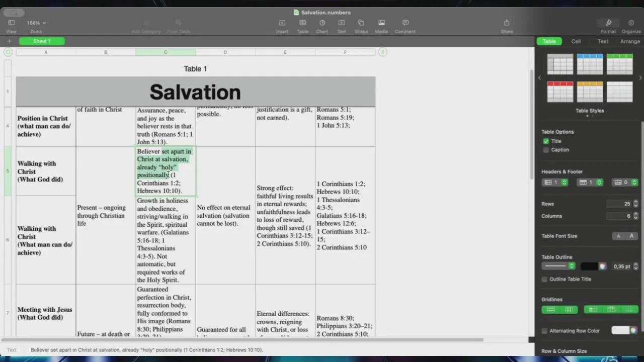Switch to the Text inspector tab

(x=603, y=41)
